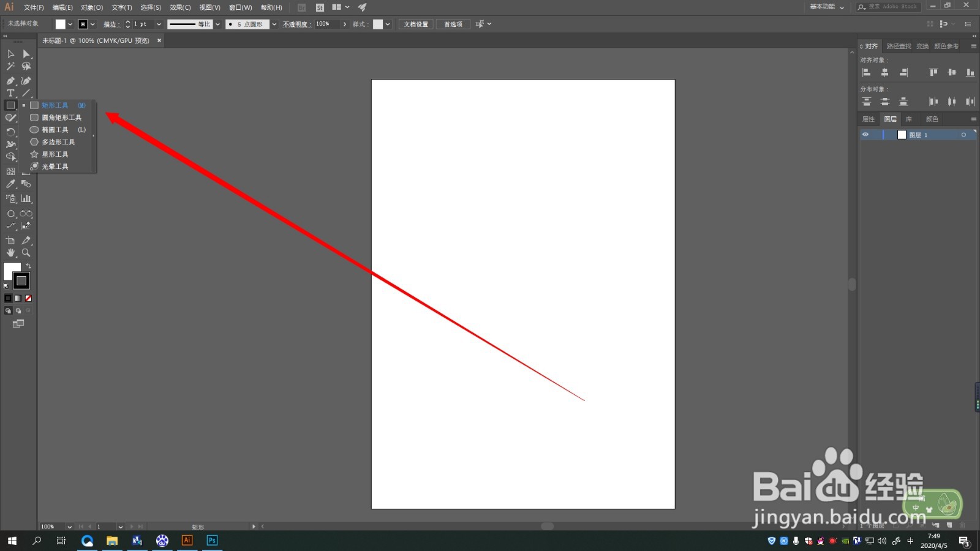980x551 pixels.
Task: Click the 图层 1 layer thumbnail
Action: click(x=902, y=135)
